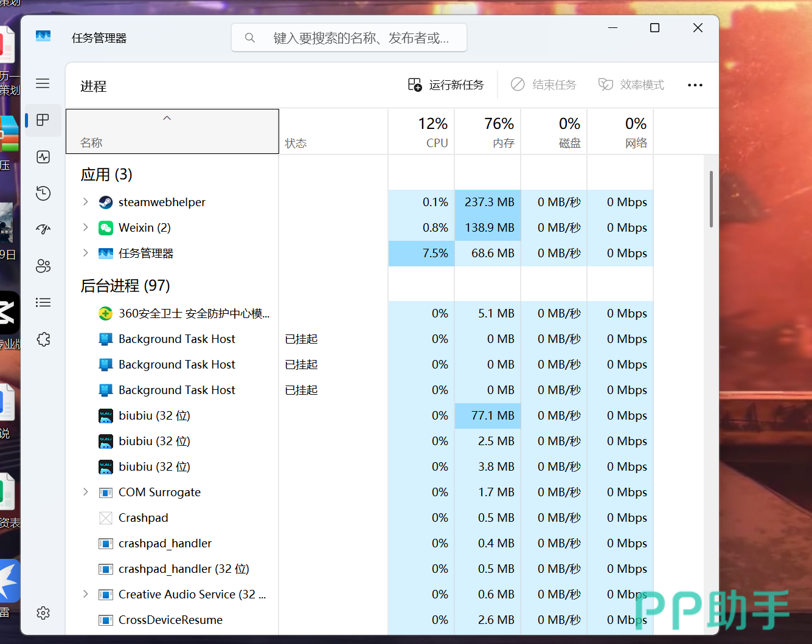Open Task Manager settings gear
Image resolution: width=812 pixels, height=644 pixels.
43,613
